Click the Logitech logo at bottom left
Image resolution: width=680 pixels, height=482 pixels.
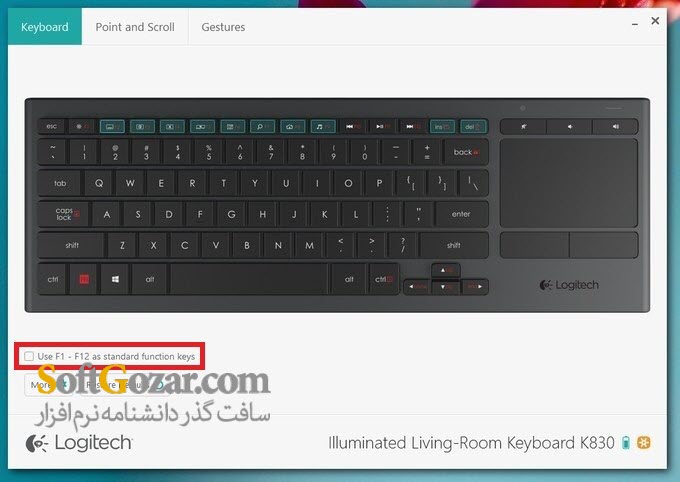tap(78, 443)
